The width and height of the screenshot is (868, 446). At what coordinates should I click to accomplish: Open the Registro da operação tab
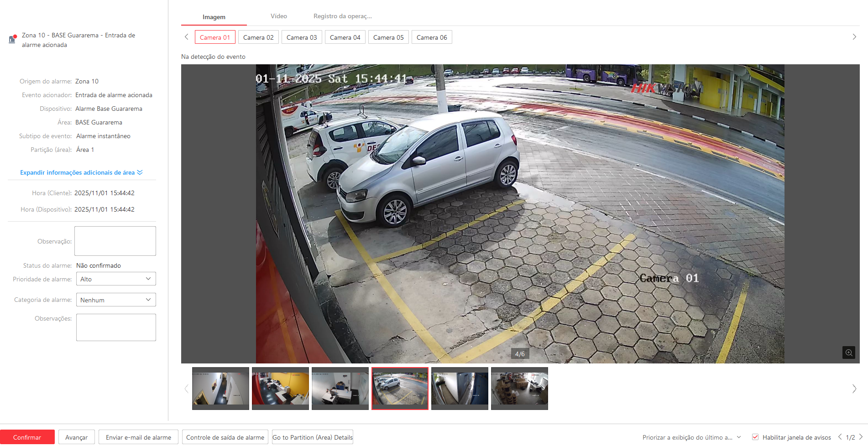coord(342,16)
